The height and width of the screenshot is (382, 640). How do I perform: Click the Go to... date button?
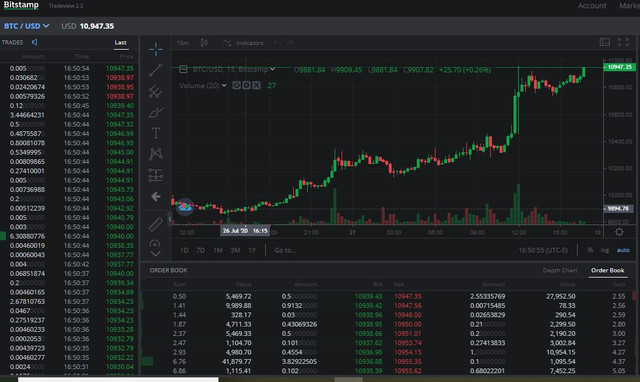pyautogui.click(x=285, y=250)
